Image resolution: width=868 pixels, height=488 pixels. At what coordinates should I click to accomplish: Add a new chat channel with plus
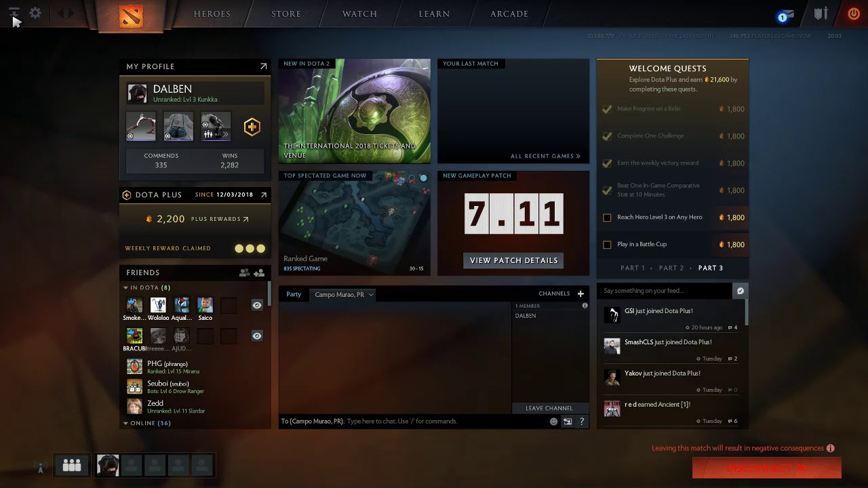[580, 293]
